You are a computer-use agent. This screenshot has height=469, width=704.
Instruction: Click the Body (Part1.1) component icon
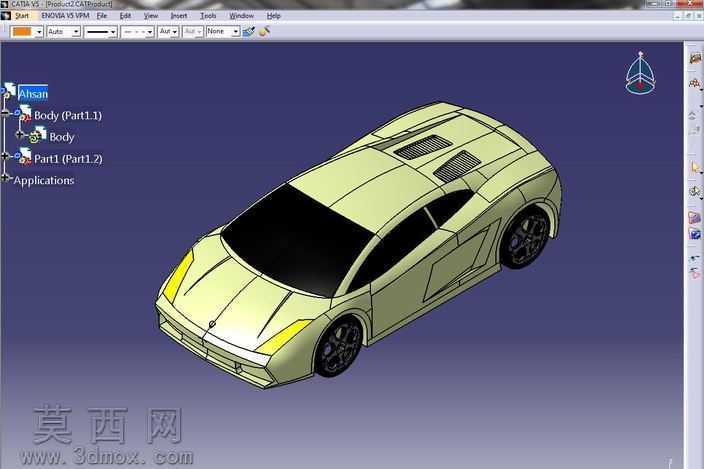coord(24,113)
